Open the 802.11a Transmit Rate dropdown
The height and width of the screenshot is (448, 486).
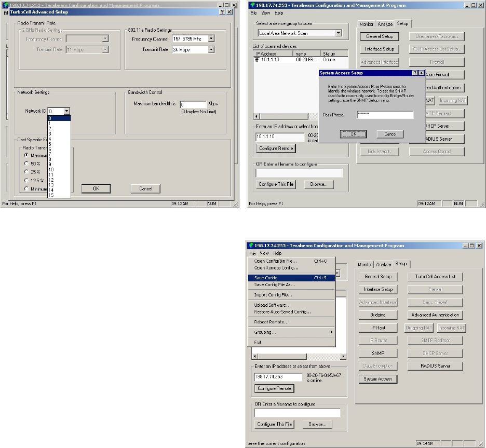click(x=211, y=49)
